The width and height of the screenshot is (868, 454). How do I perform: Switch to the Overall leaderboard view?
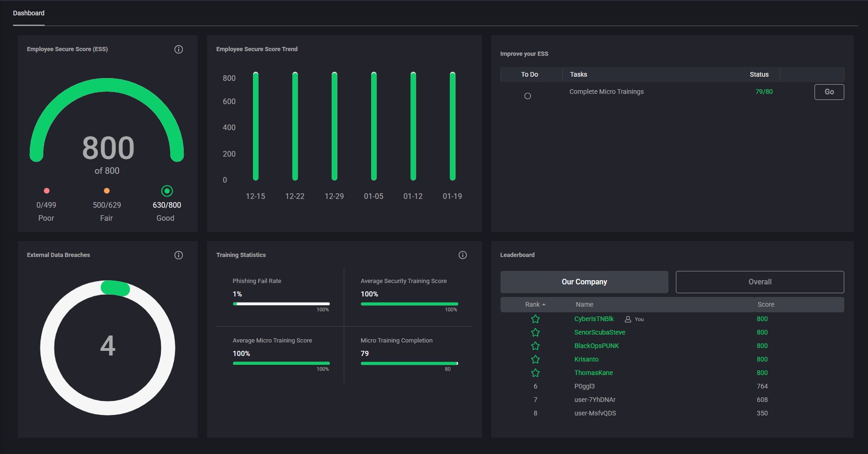coord(760,282)
